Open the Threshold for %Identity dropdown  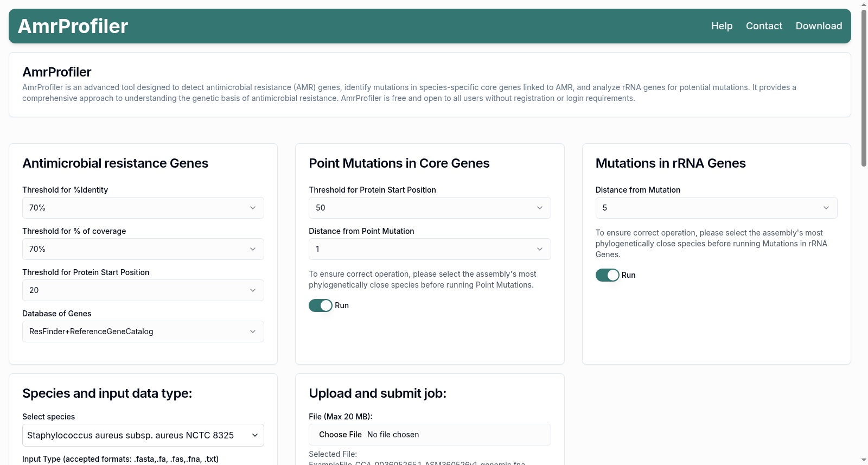143,208
